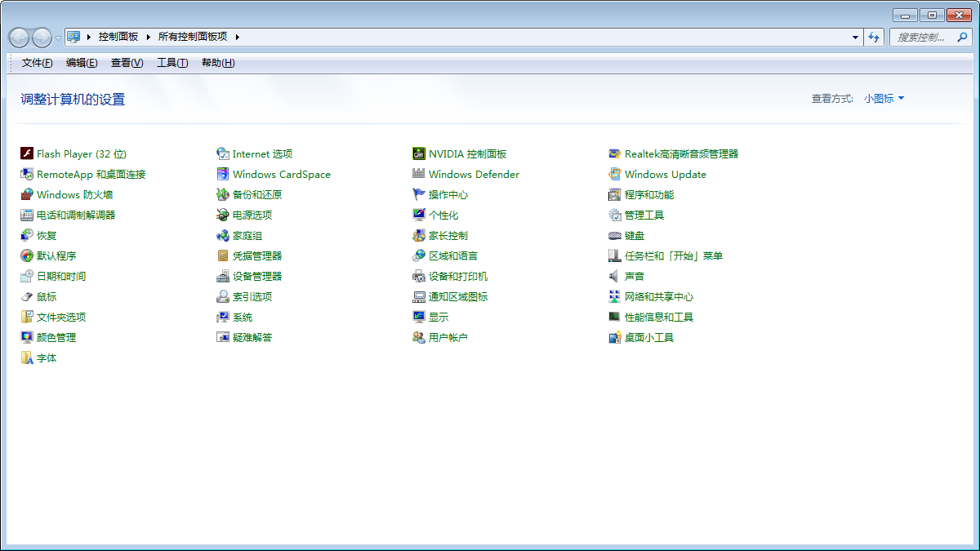Click the 用户帐户 icon
Viewport: 980px width, 551px height.
tap(419, 337)
